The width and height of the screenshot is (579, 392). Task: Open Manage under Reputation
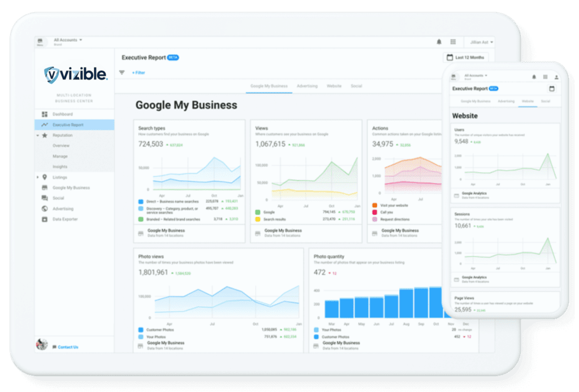(x=60, y=156)
